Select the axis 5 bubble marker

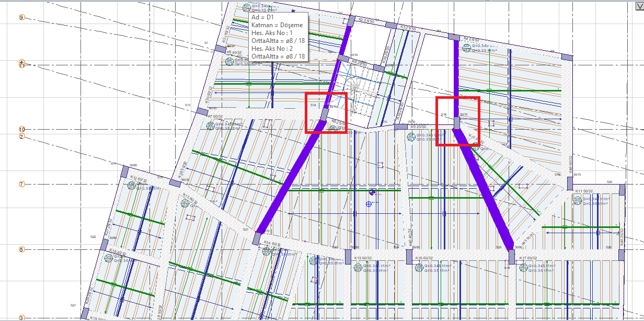[x=22, y=249]
